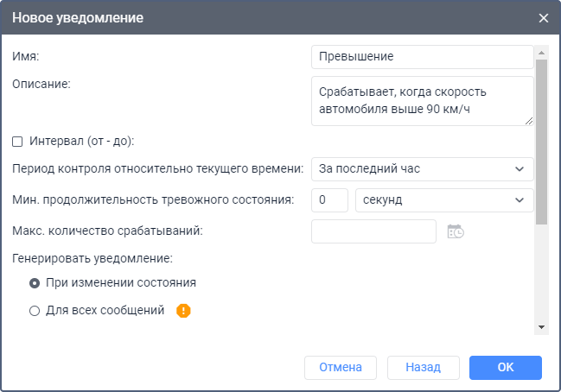The height and width of the screenshot is (392, 561).
Task: Select the Для всех сообщений radio button
Action: [35, 311]
